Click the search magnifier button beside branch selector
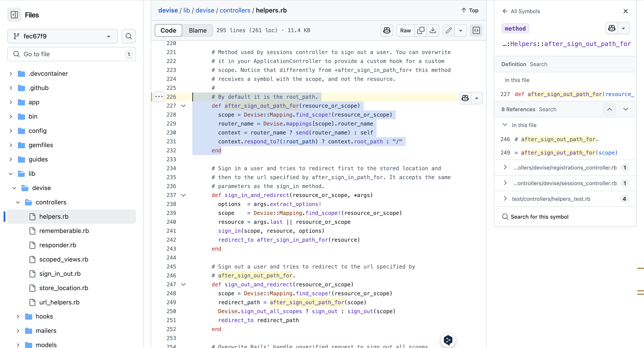644x348 pixels. click(x=129, y=36)
